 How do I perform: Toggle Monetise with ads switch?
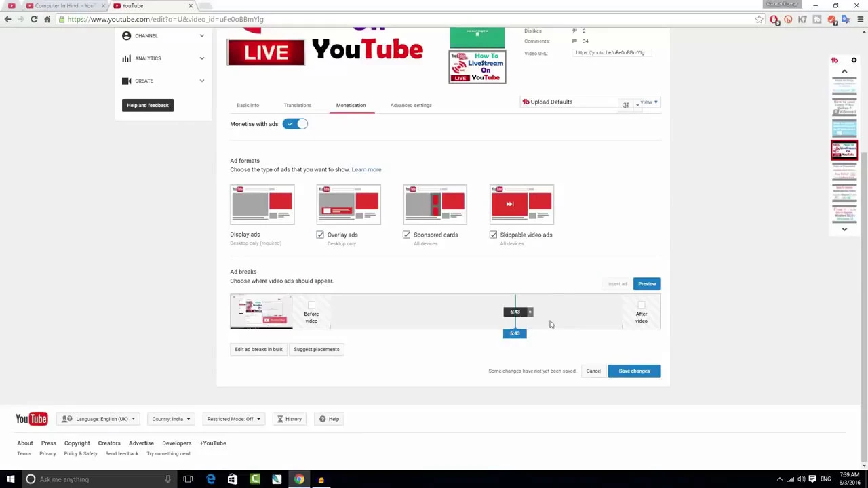295,124
